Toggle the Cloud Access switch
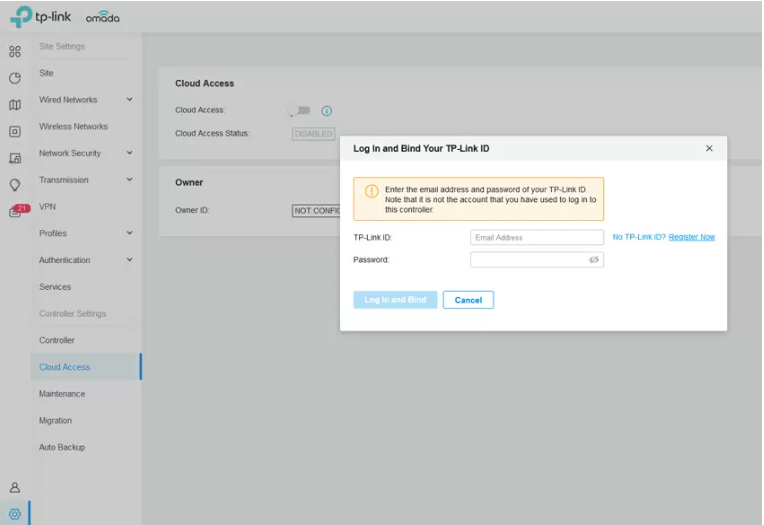 point(299,111)
